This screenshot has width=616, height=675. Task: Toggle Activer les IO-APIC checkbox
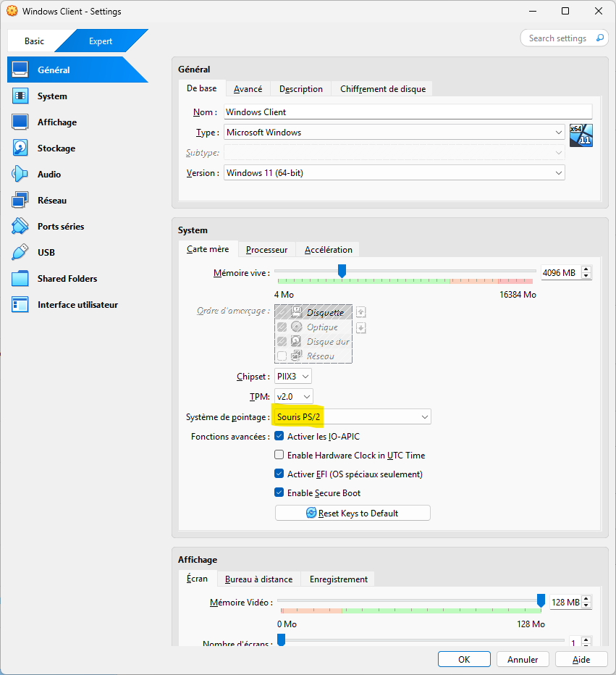(279, 436)
